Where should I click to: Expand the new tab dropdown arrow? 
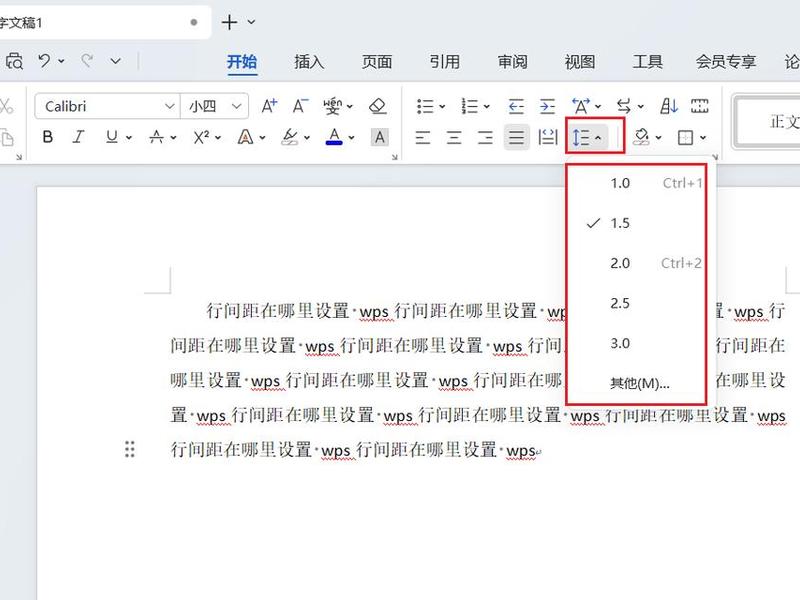click(251, 22)
